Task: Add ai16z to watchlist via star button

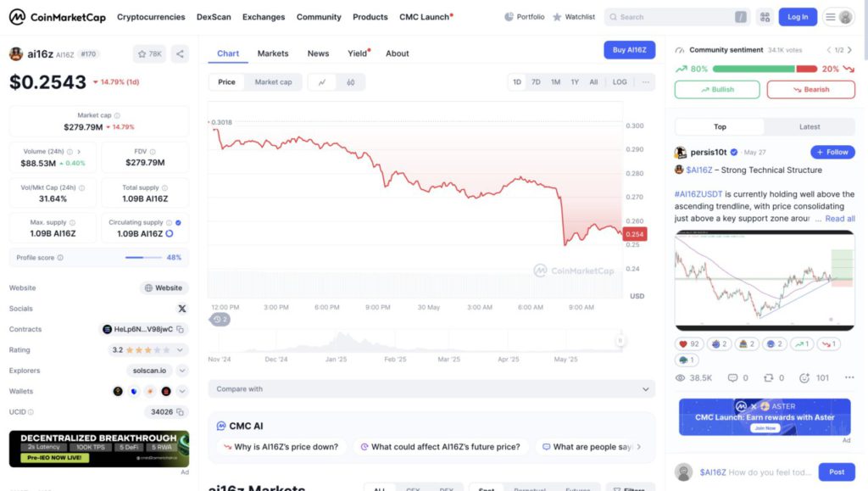Action: (x=149, y=54)
